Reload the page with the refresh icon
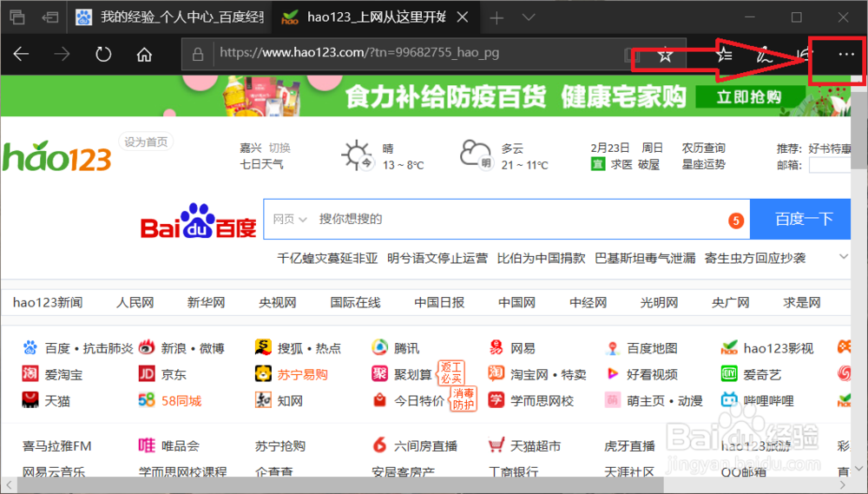This screenshot has width=868, height=494. [103, 54]
